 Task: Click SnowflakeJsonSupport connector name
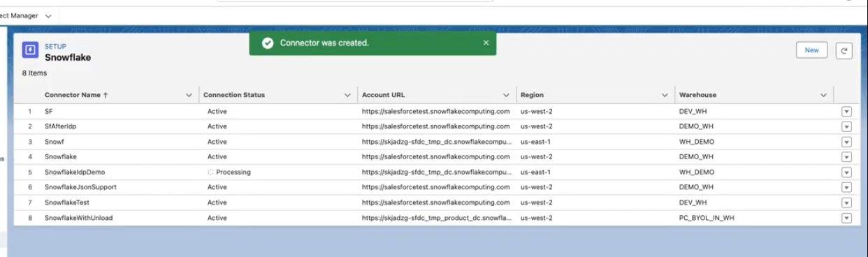[x=80, y=187]
